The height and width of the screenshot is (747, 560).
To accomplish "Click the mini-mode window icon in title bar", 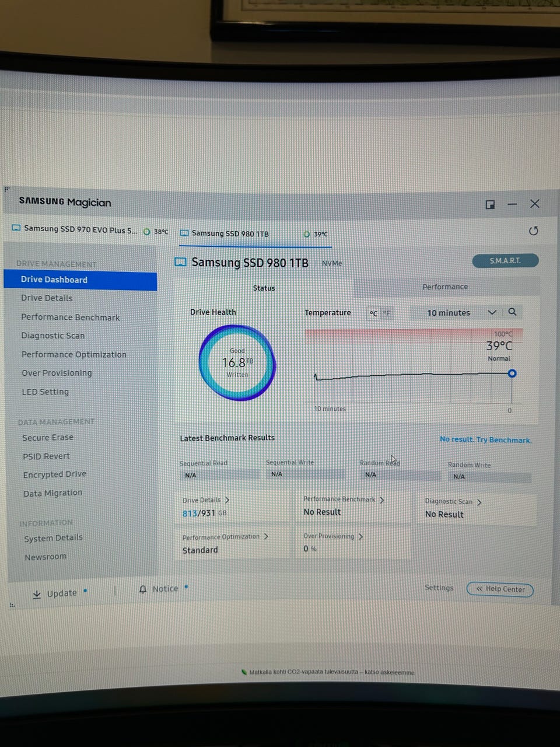I will (x=490, y=204).
